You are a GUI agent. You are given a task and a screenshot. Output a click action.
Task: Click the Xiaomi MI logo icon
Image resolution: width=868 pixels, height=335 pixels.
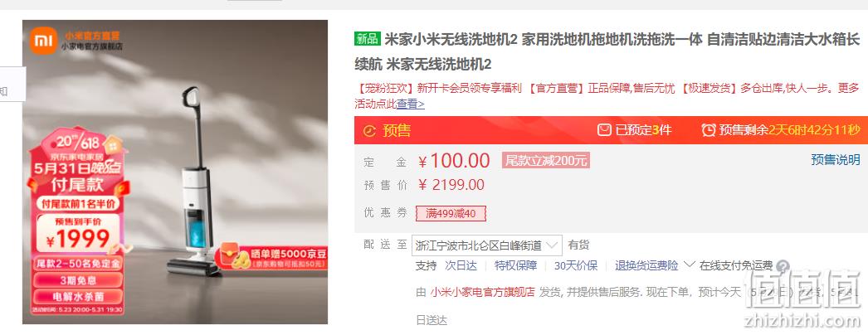[x=43, y=41]
